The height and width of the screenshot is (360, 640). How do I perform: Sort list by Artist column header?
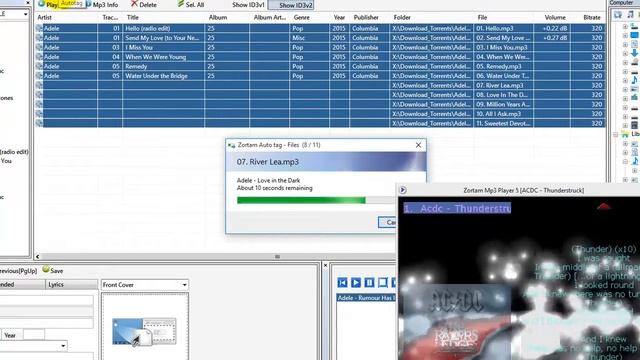click(44, 17)
